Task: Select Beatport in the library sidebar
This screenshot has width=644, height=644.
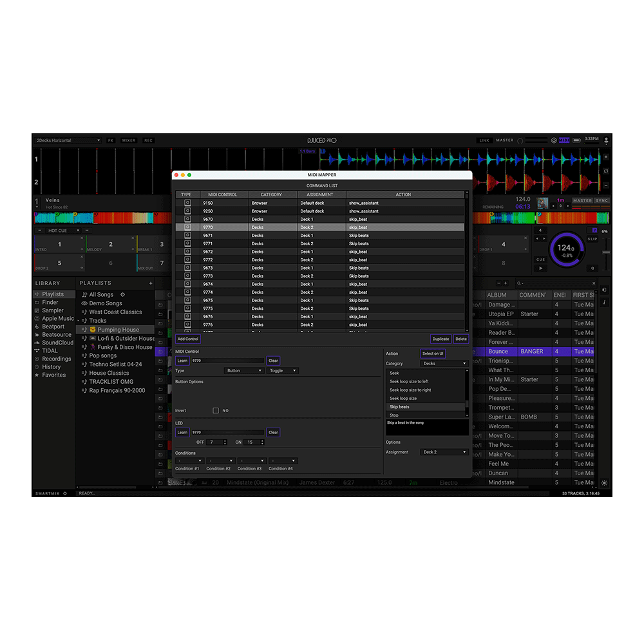Action: coord(53,327)
